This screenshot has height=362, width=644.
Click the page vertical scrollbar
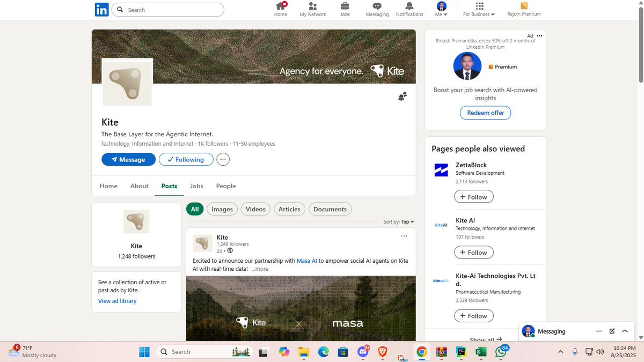pyautogui.click(x=640, y=44)
